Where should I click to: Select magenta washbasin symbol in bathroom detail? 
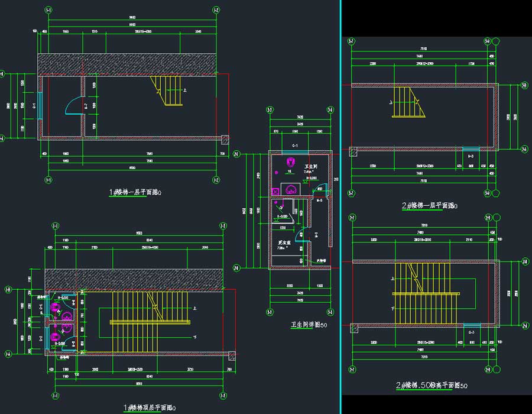pos(291,189)
